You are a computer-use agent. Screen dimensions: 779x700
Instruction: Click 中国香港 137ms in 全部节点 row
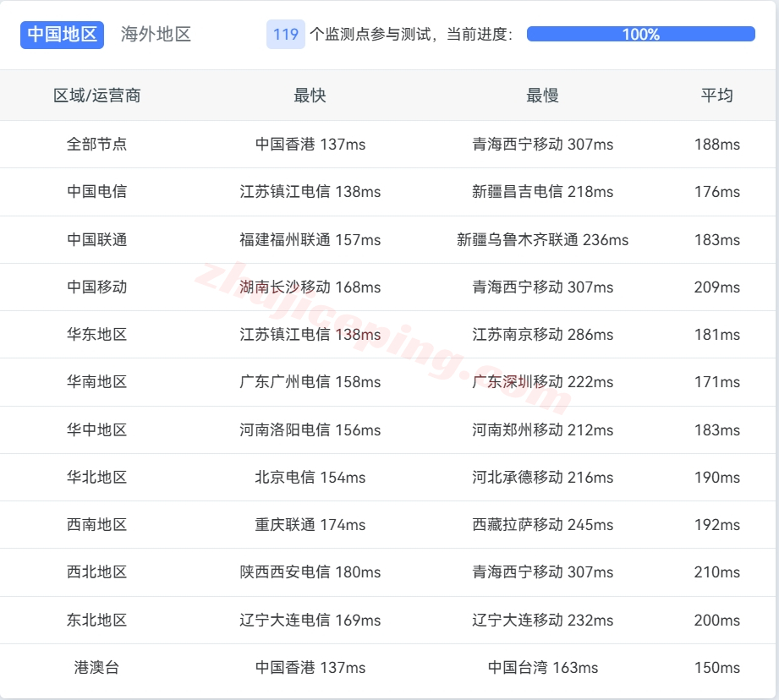pyautogui.click(x=310, y=144)
